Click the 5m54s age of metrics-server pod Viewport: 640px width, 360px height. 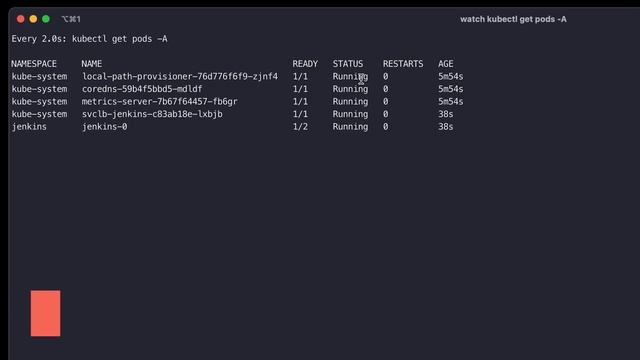tap(451, 102)
